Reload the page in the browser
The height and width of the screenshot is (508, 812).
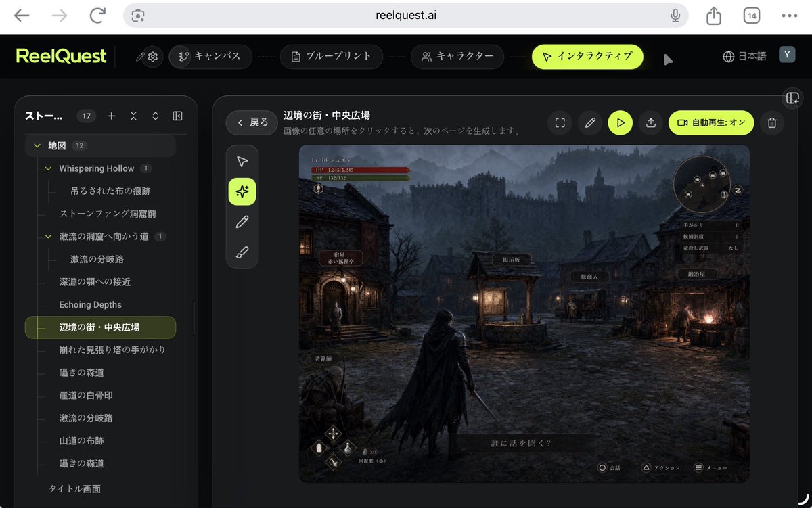[98, 16]
